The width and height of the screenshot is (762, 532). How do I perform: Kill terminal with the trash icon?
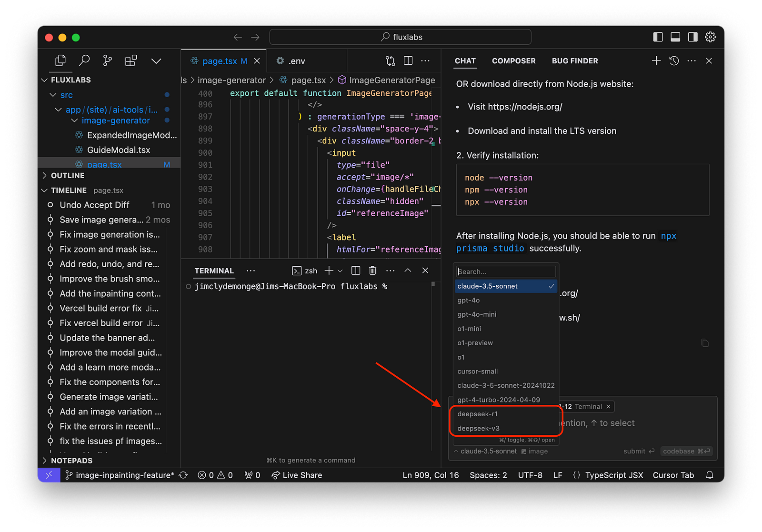tap(372, 271)
